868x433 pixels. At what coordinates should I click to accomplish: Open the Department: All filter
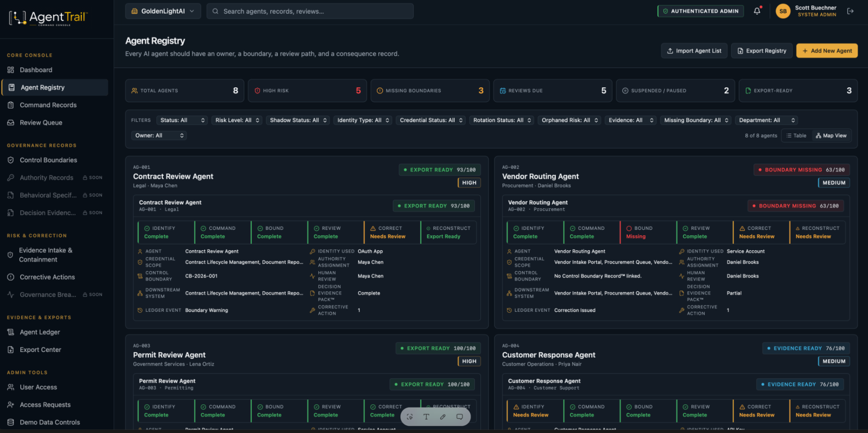coord(766,120)
